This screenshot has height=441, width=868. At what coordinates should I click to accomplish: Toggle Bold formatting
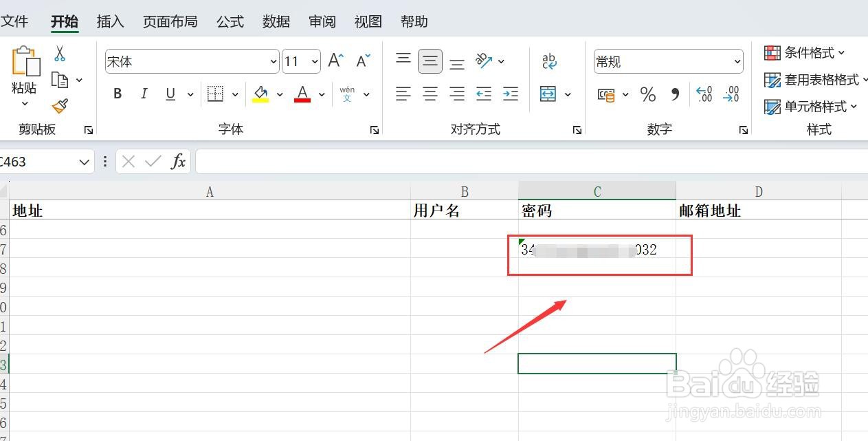[118, 94]
